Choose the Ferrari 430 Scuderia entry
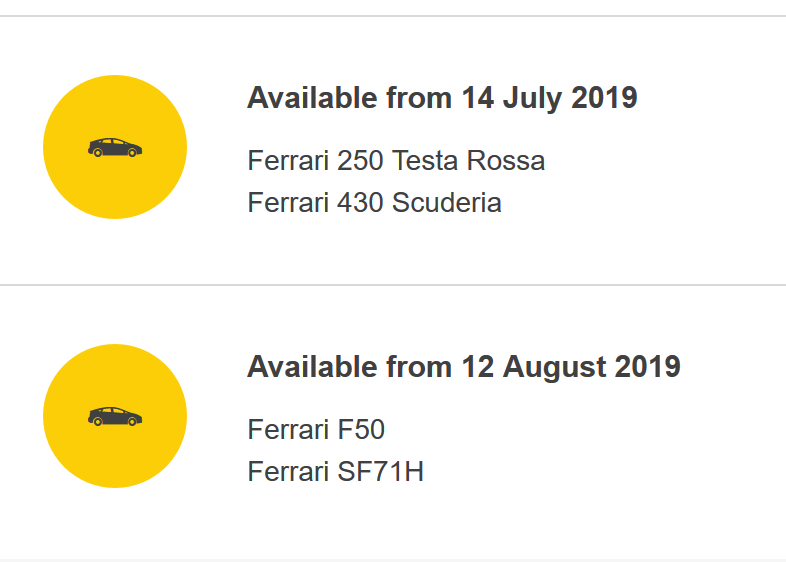Screen dimensions: 786x562 click(x=374, y=203)
